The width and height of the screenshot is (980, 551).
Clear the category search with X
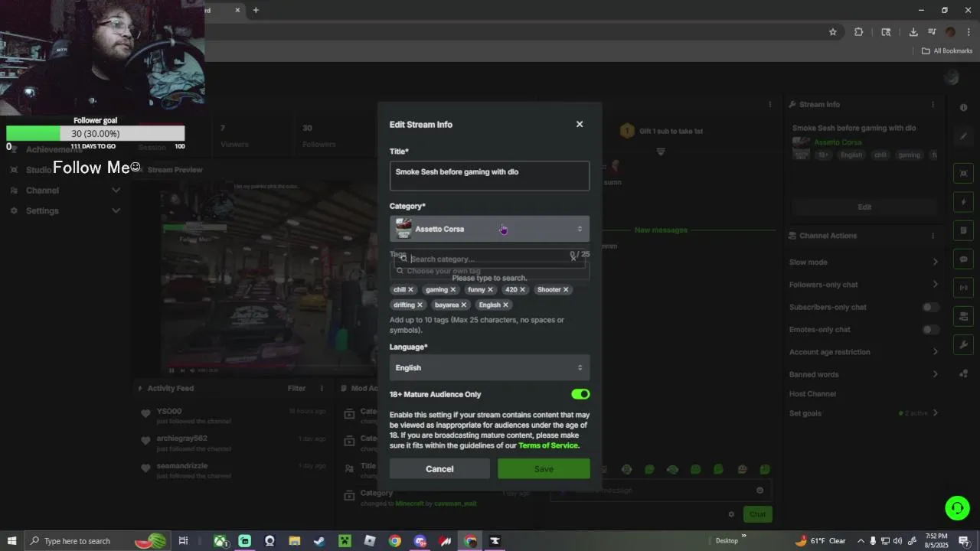573,259
